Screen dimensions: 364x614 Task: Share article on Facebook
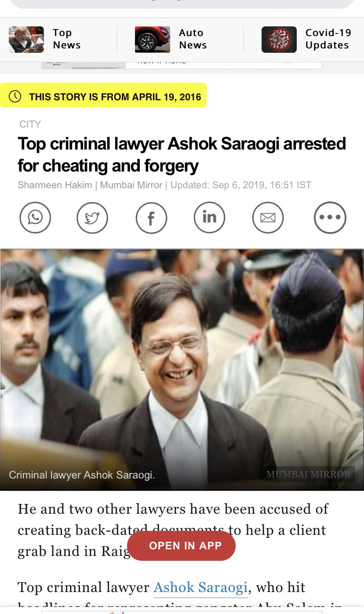tap(151, 217)
